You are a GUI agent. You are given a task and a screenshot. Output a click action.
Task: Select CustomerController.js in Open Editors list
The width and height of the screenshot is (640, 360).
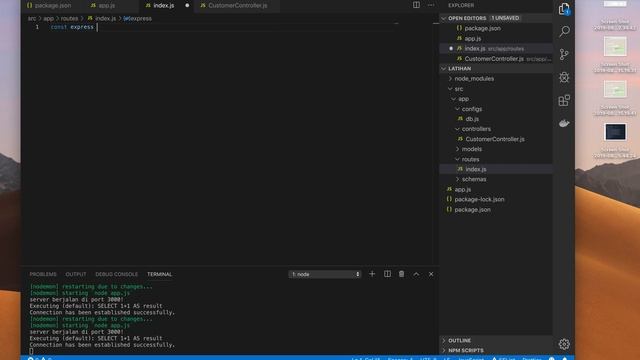coord(494,59)
